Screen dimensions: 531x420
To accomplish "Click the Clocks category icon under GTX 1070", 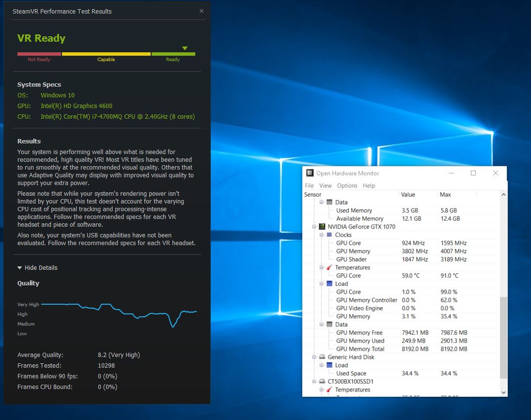I will [329, 235].
